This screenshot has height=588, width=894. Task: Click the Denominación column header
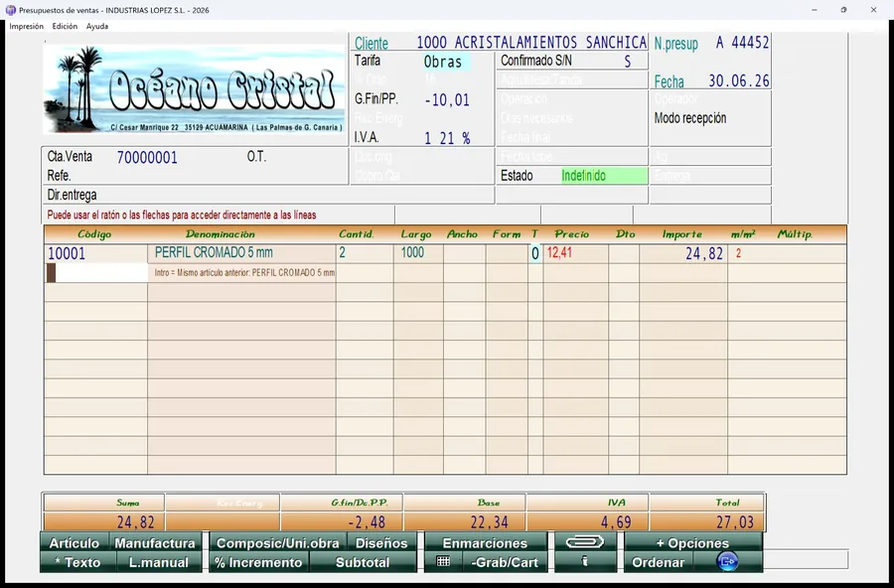coord(221,233)
